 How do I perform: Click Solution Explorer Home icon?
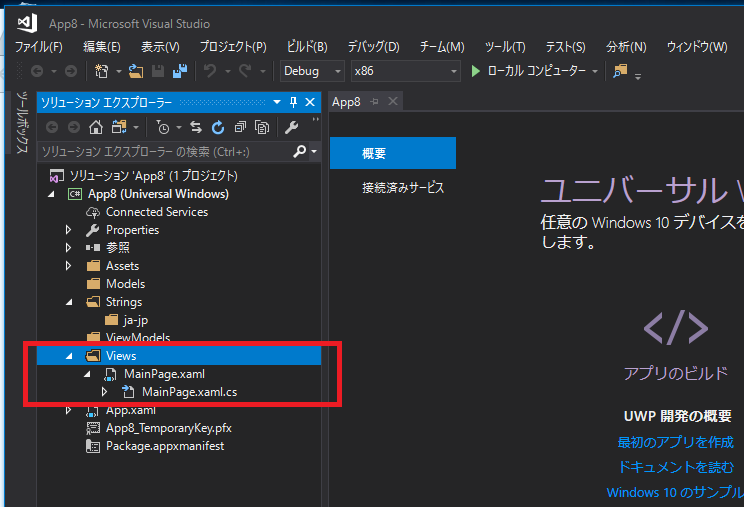coord(96,127)
